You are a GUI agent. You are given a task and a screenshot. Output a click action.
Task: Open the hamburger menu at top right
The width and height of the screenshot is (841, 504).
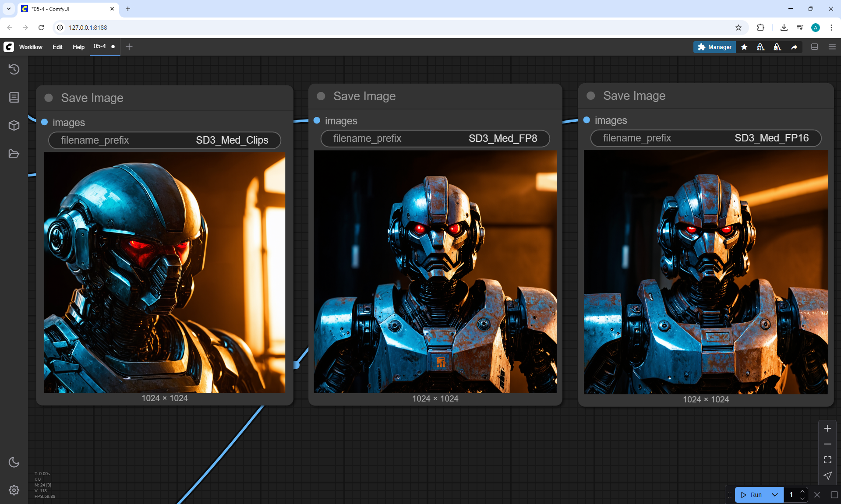coord(832,47)
